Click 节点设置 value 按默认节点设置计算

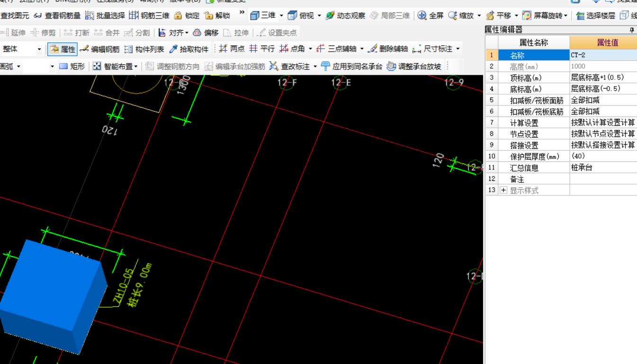[603, 134]
